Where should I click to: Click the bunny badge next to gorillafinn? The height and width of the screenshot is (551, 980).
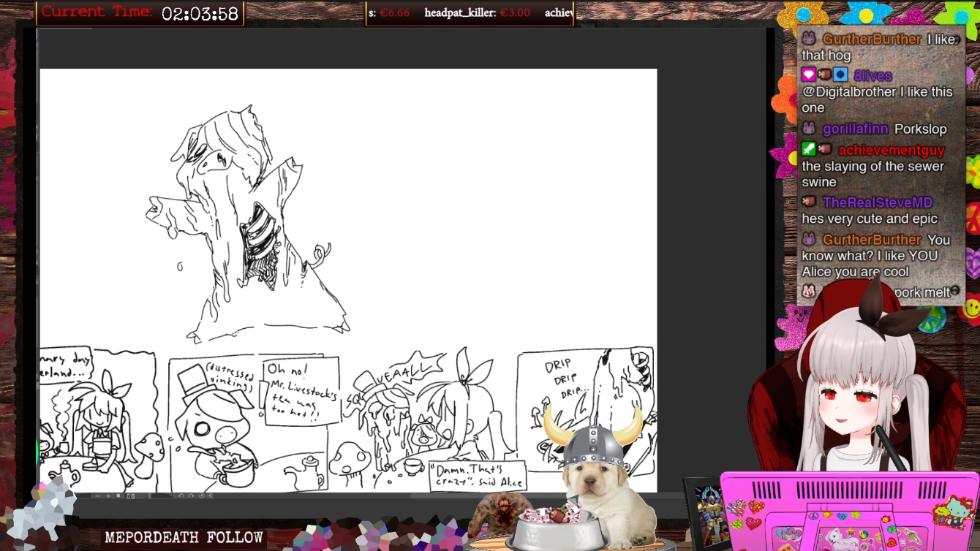pos(809,129)
